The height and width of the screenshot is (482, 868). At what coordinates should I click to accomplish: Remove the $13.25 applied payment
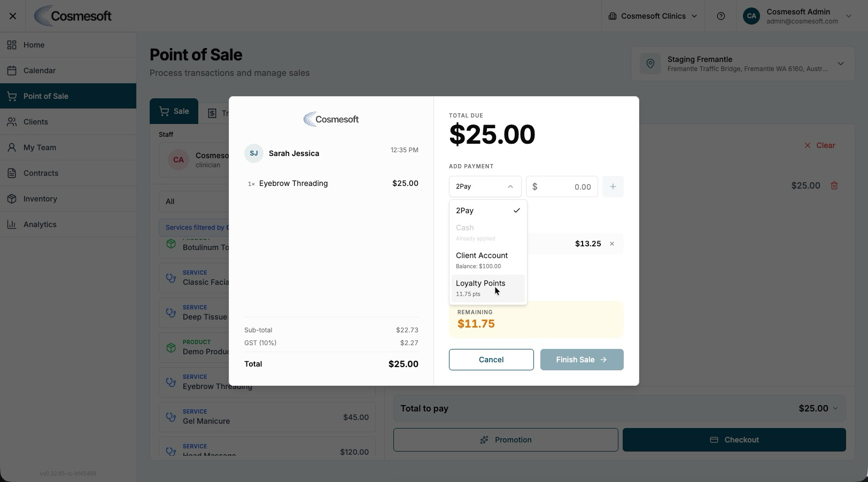pos(612,244)
